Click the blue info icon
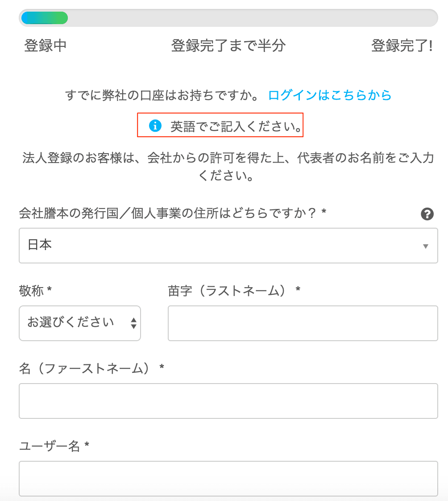The width and height of the screenshot is (448, 501). (155, 126)
